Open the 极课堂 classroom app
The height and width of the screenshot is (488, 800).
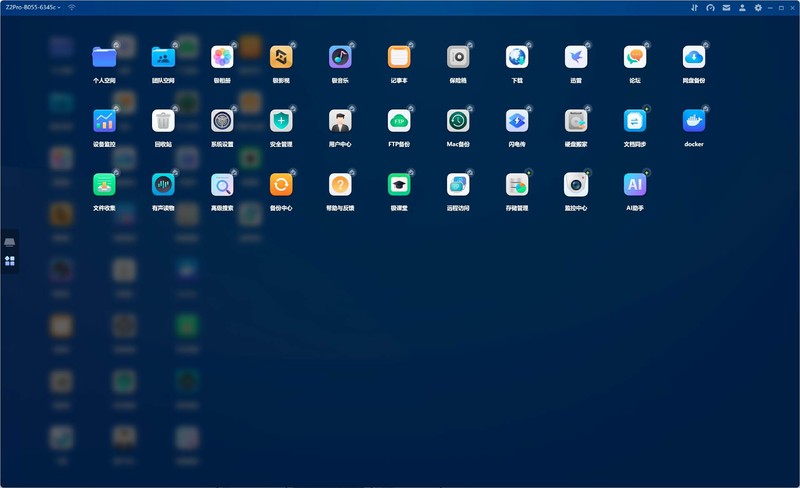click(399, 185)
